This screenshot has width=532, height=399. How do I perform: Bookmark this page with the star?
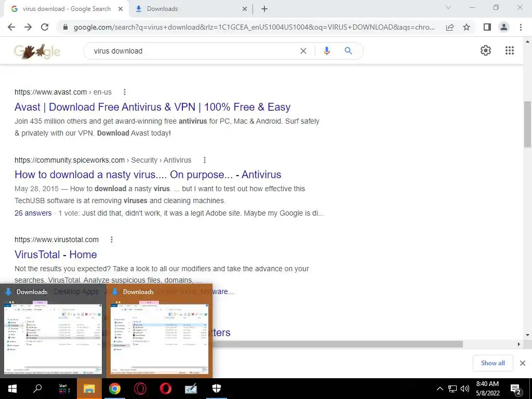tap(467, 27)
